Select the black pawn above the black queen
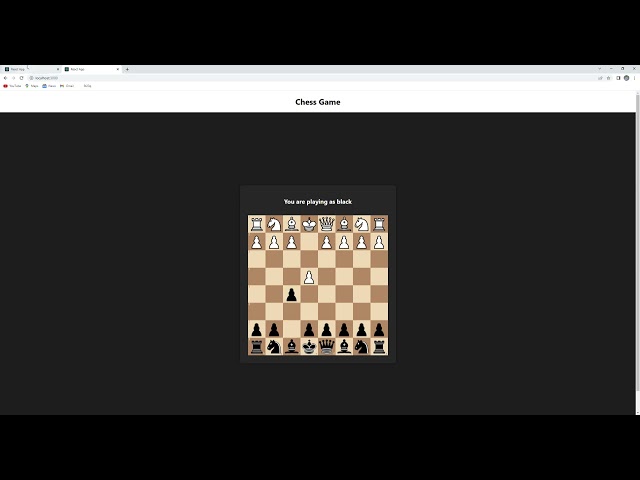640x480 pixels. (x=327, y=329)
